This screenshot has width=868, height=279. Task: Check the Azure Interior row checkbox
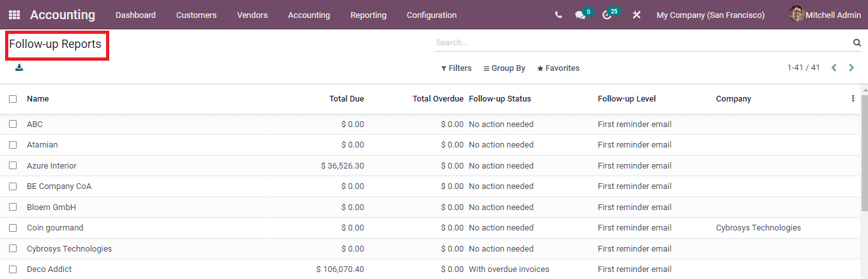13,165
